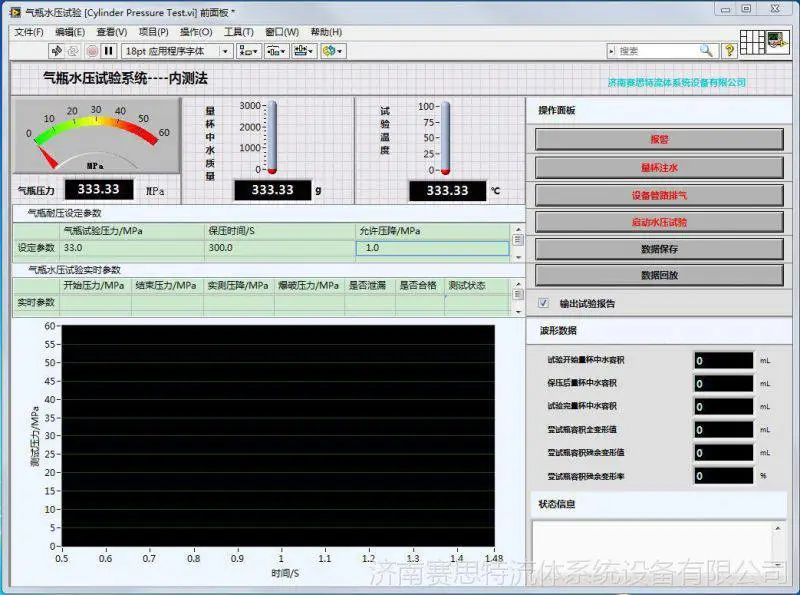Click the VI icon in top-right corner
Image resolution: width=800 pixels, height=595 pixels.
point(778,41)
